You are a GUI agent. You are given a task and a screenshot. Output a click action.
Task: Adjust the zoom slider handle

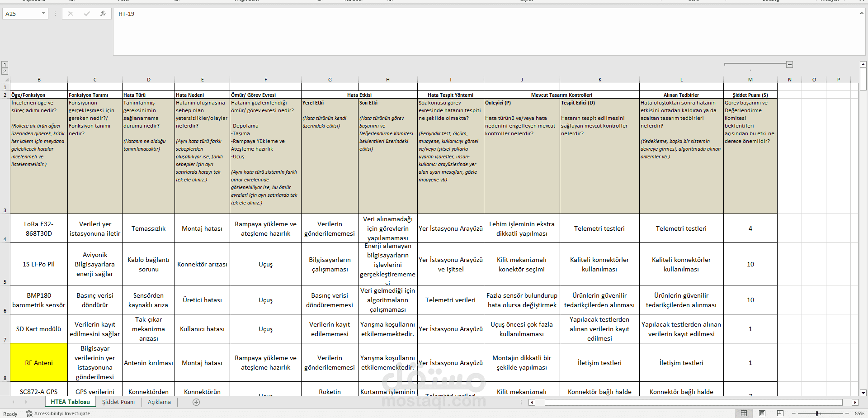(x=817, y=413)
